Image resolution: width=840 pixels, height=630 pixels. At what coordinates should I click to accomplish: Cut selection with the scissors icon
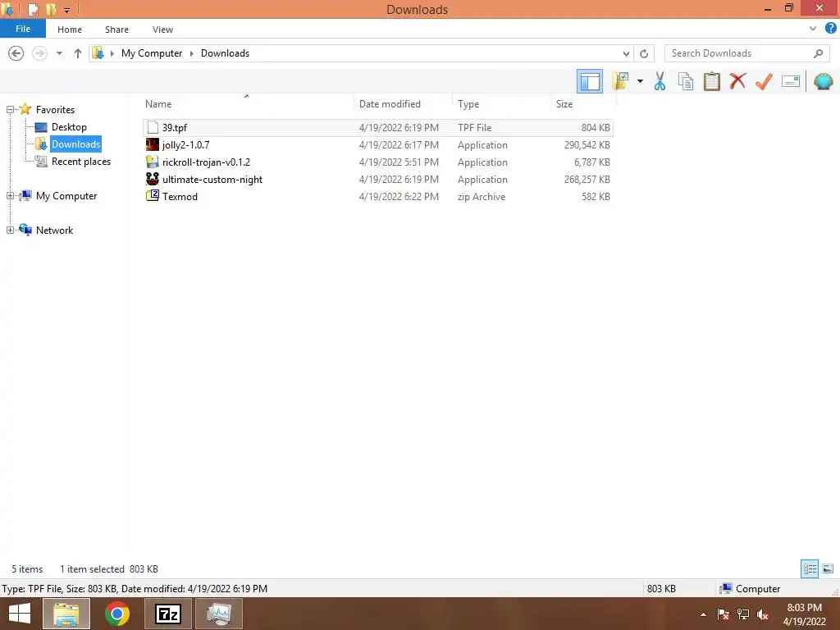660,81
